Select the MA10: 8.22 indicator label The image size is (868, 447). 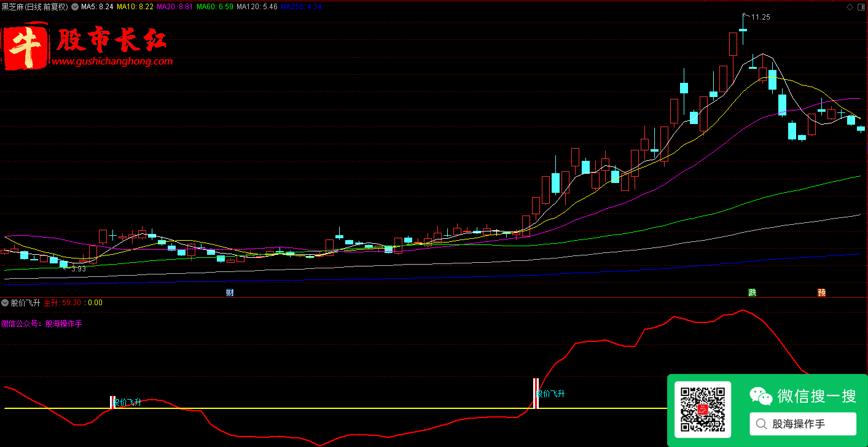135,7
